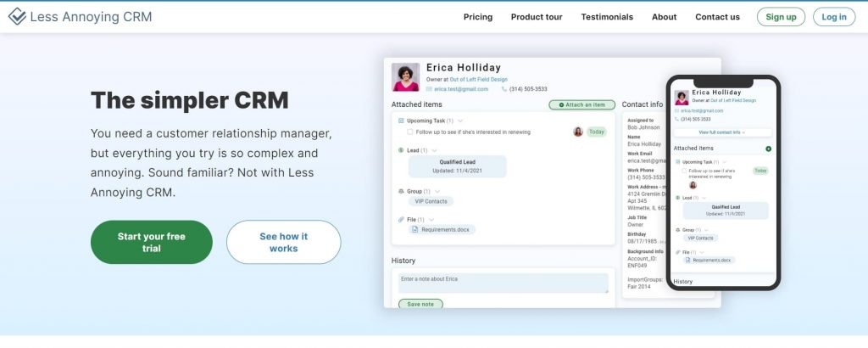Click the 'ENF049' account ID text
The height and width of the screenshot is (348, 868).
click(637, 266)
